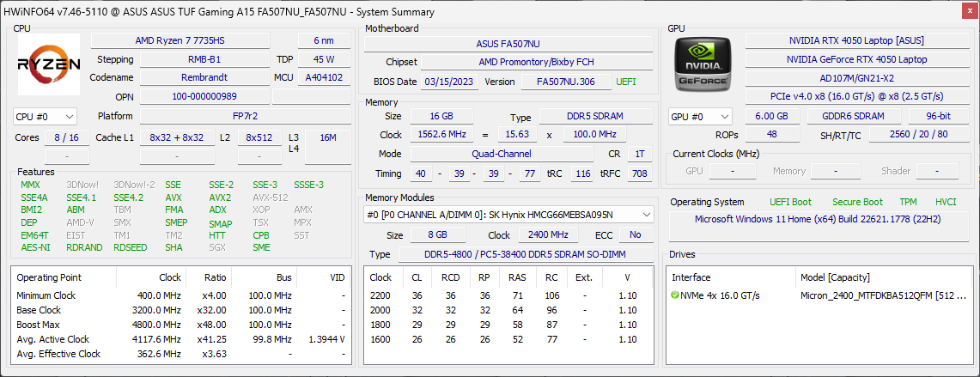Click the AD107M/GN21-X2 GPU codename field

tap(855, 78)
